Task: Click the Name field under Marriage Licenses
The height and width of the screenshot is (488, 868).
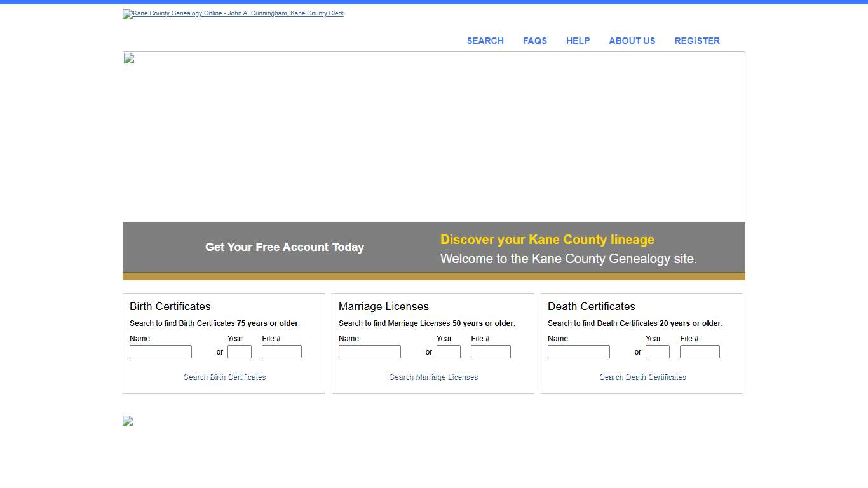Action: [369, 351]
